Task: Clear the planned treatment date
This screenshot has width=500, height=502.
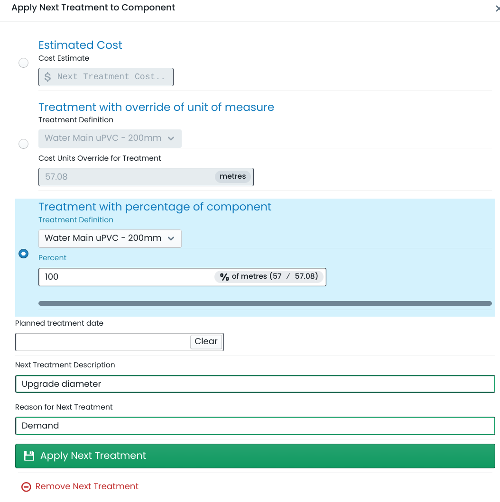Action: click(206, 341)
